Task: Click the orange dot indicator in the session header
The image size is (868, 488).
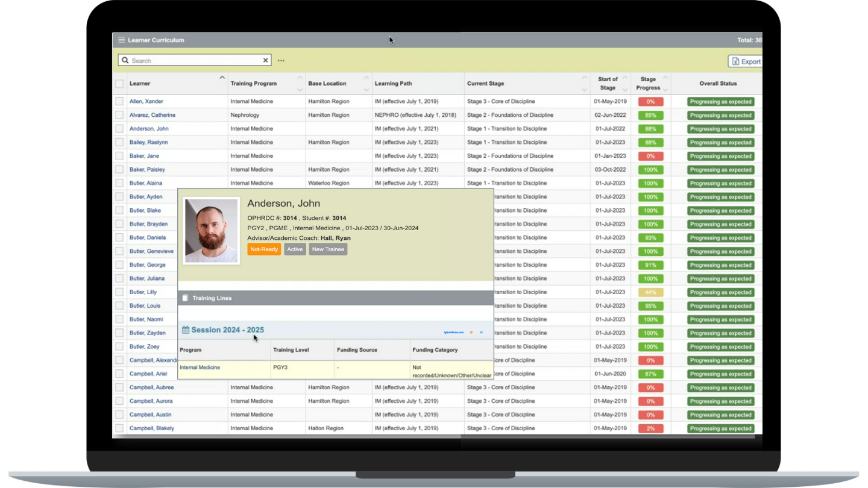Action: (471, 333)
